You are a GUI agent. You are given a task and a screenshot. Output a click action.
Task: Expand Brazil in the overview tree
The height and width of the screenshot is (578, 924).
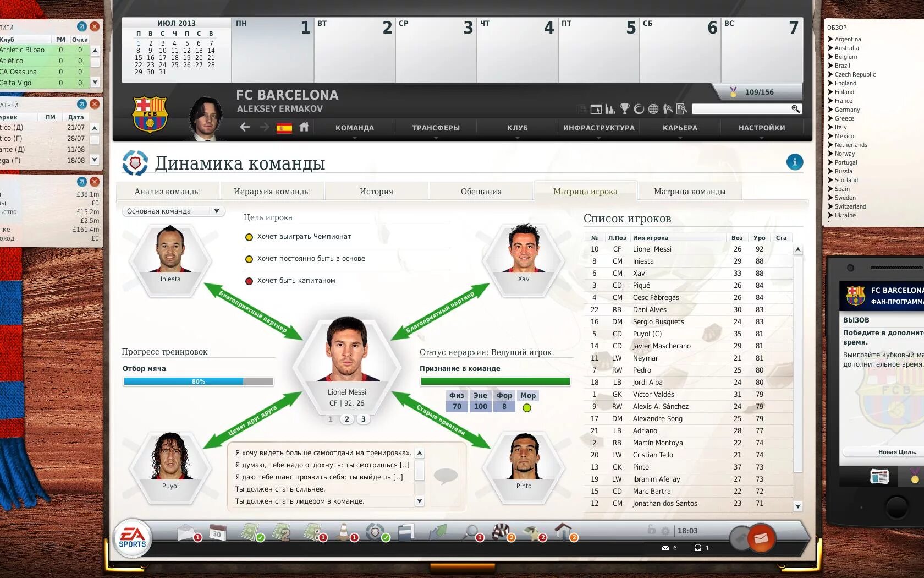(x=831, y=66)
